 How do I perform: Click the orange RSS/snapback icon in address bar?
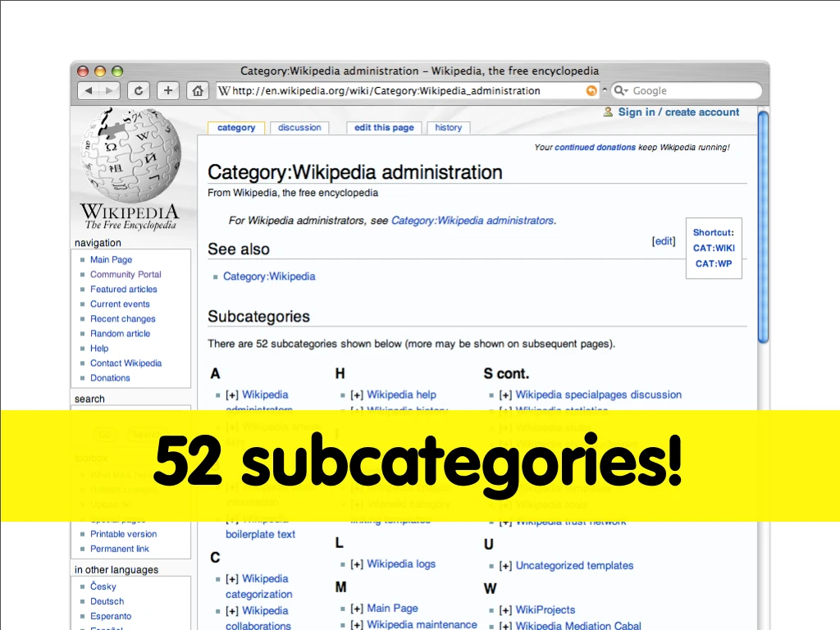pyautogui.click(x=591, y=90)
